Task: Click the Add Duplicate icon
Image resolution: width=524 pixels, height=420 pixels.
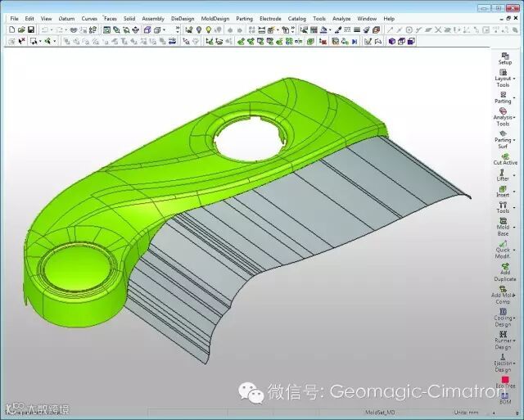Action: click(x=505, y=266)
